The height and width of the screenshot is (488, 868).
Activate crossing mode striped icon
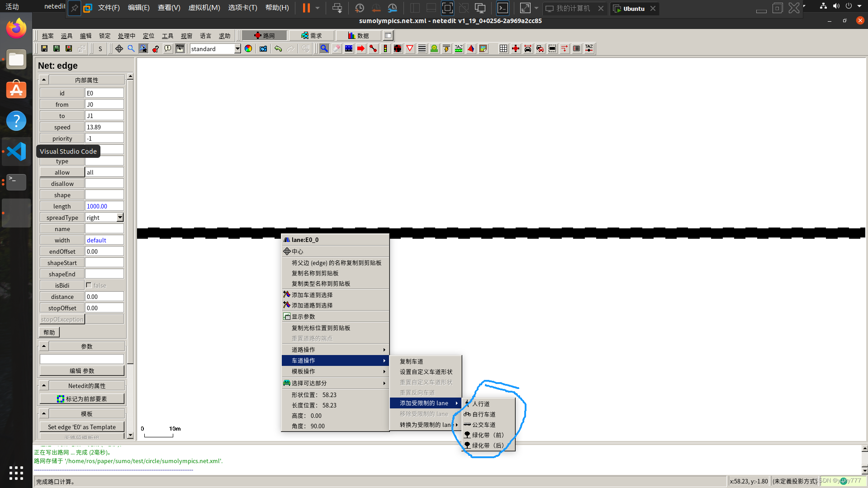(x=422, y=49)
